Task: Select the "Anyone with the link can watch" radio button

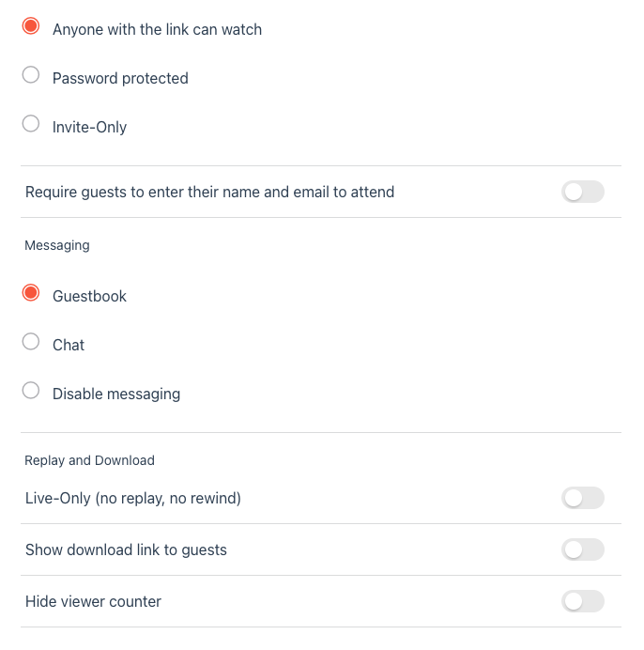Action: 31,26
